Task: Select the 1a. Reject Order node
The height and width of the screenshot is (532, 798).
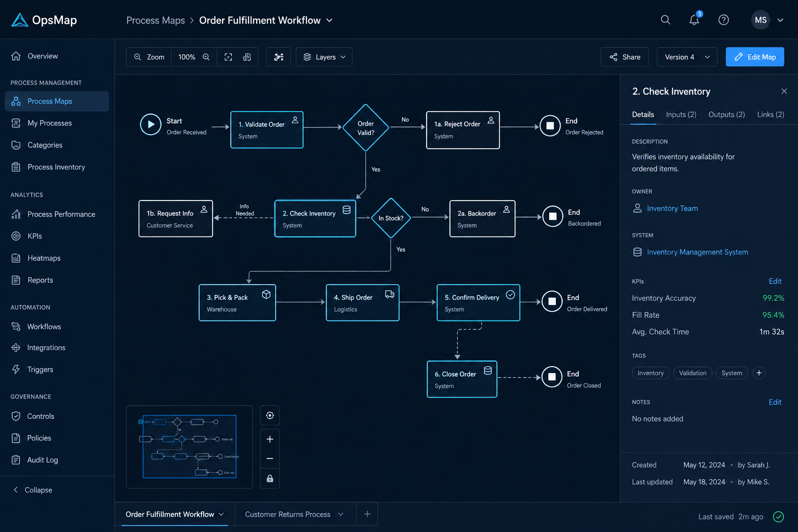Action: pyautogui.click(x=463, y=130)
